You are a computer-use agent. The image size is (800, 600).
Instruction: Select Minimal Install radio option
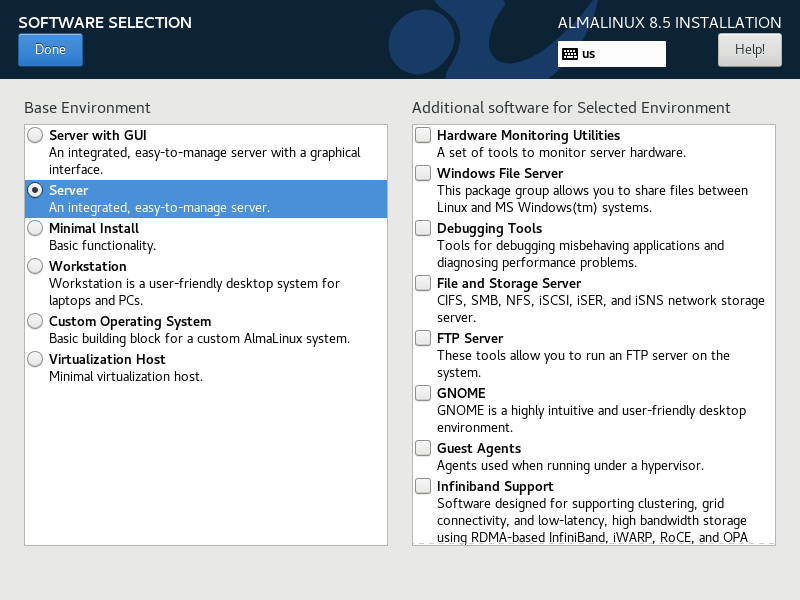[x=36, y=228]
